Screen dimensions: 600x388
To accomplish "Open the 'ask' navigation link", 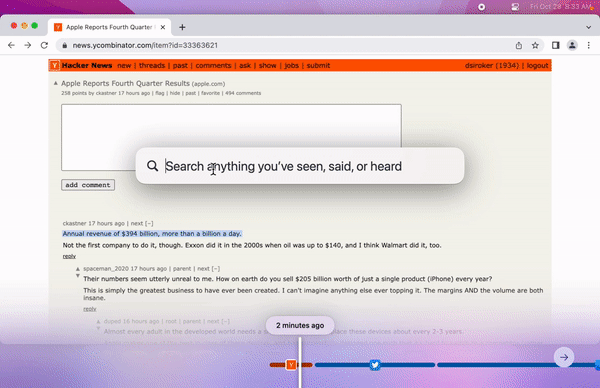I will tap(245, 65).
